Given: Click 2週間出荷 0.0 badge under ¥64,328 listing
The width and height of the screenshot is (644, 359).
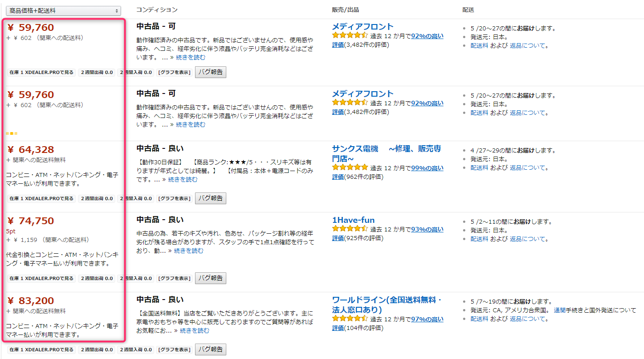Looking at the screenshot, I should tap(97, 199).
